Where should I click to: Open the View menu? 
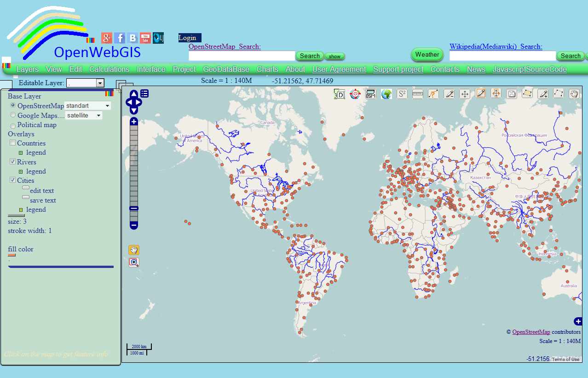(x=54, y=69)
